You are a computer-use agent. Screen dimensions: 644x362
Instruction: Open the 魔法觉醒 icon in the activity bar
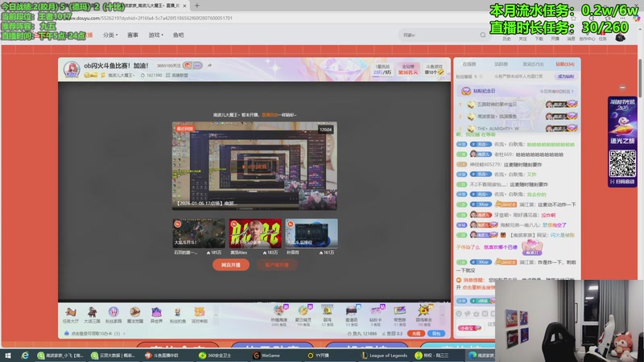click(134, 315)
